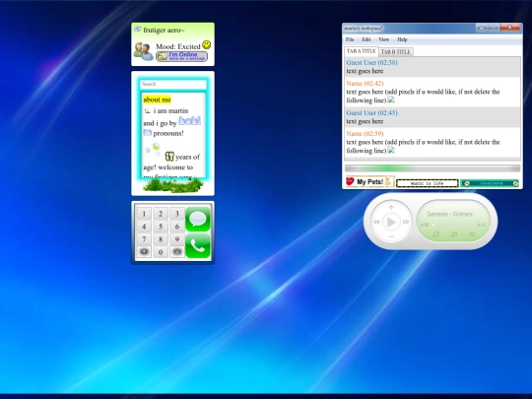Click the keypad digit 6 key

(176, 227)
